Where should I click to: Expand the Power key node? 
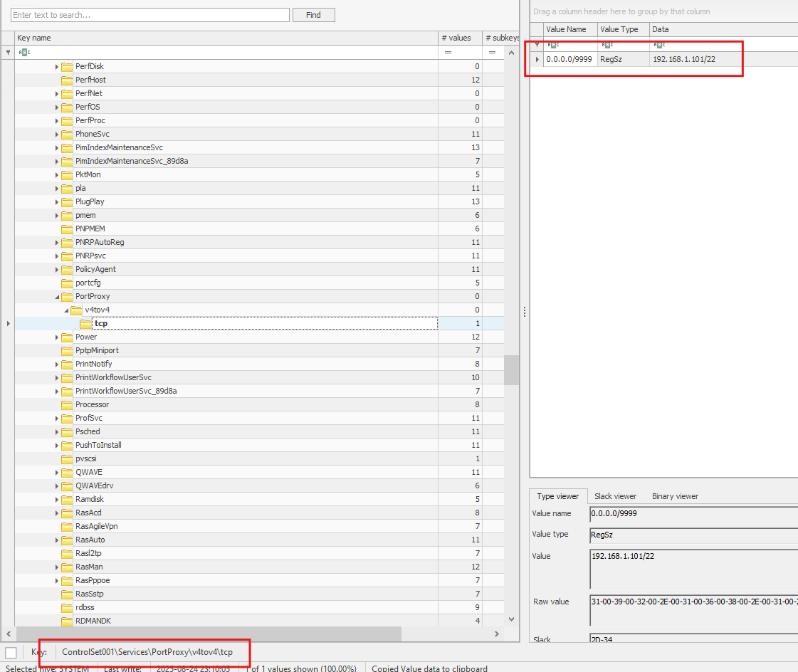pyautogui.click(x=57, y=337)
